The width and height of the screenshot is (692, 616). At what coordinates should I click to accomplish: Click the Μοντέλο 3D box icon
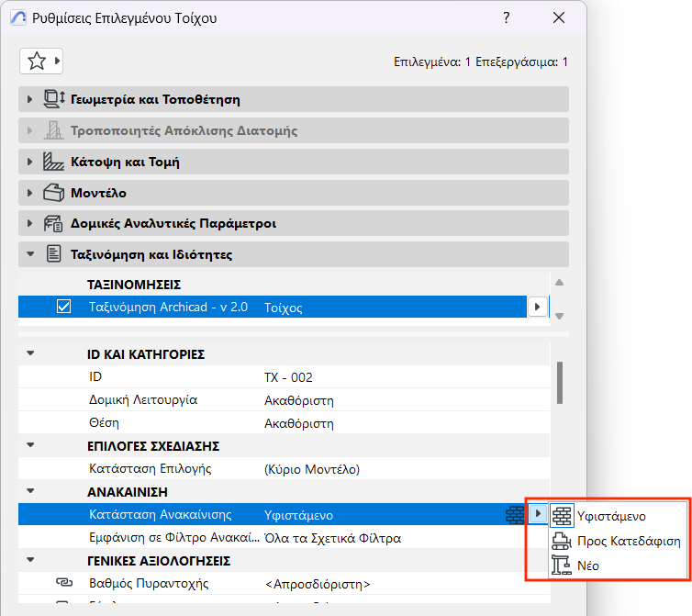pyautogui.click(x=53, y=193)
